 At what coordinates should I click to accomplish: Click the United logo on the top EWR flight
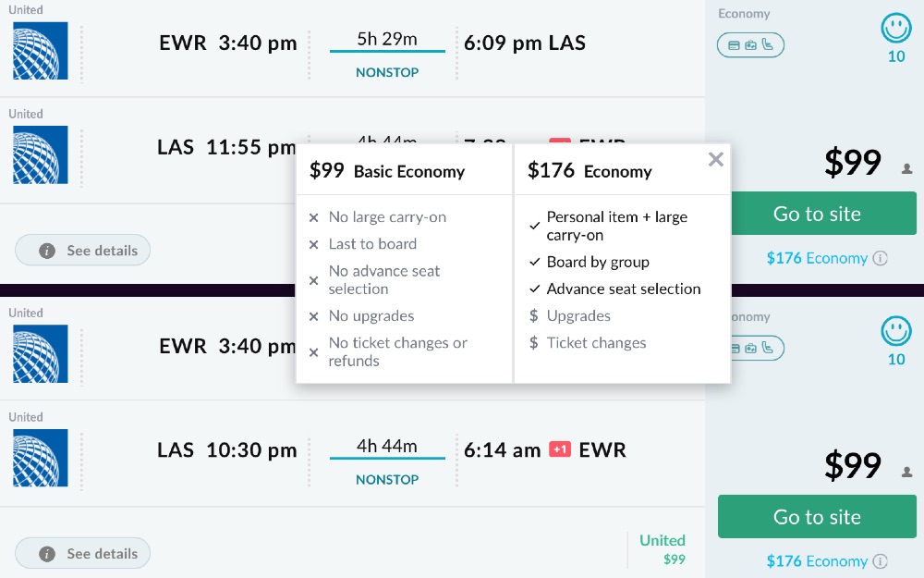coord(41,50)
